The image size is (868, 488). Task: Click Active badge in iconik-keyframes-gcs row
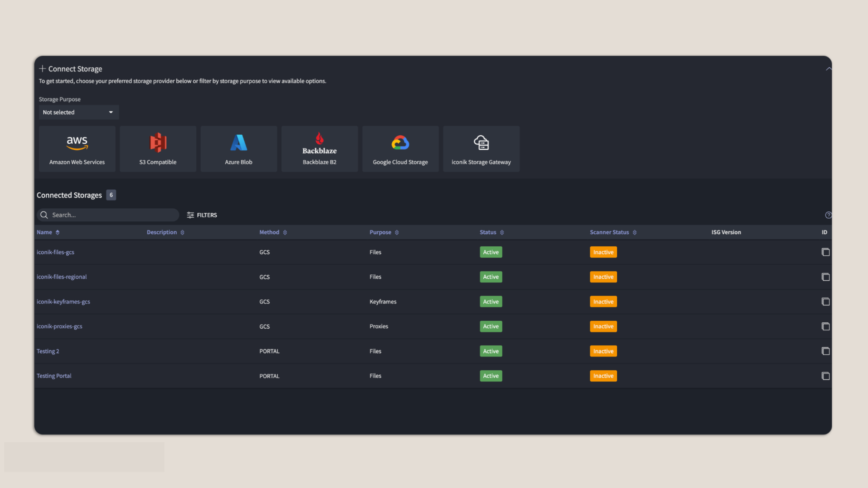[491, 302]
